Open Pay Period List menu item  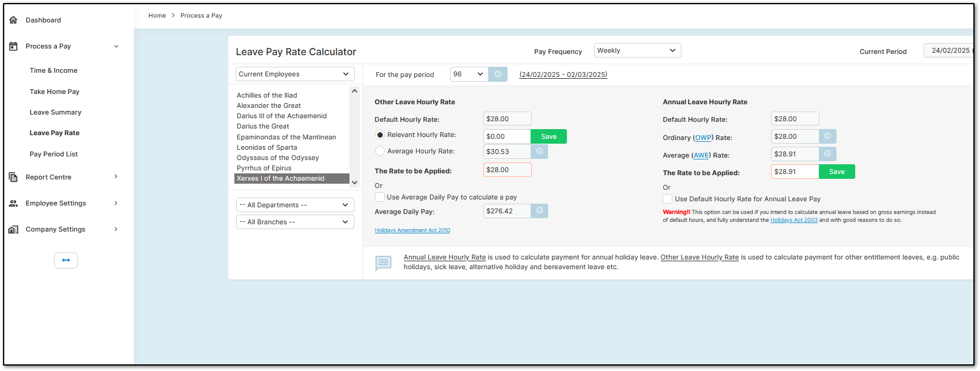tap(53, 154)
